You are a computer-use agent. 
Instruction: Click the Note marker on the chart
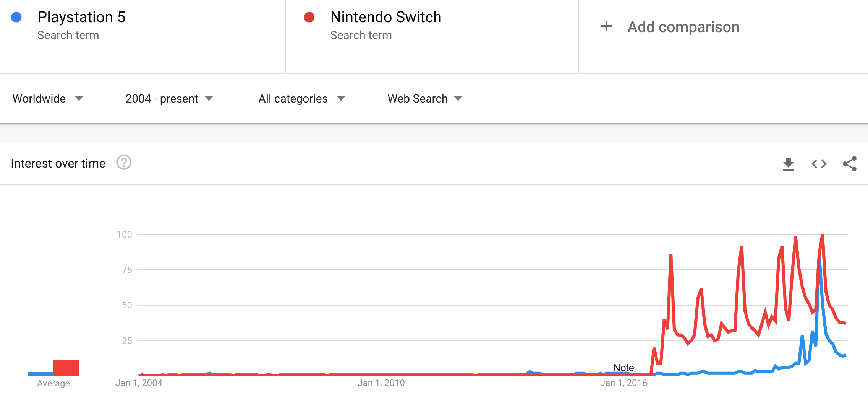click(x=623, y=368)
